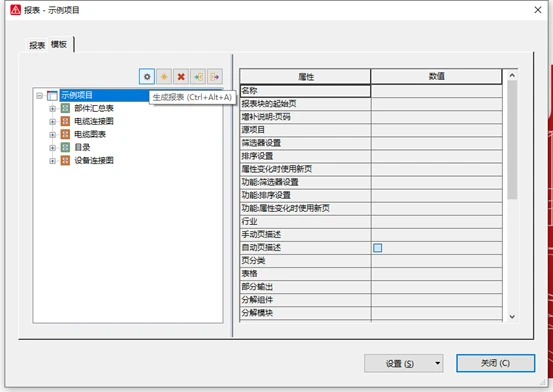Image resolution: width=553 pixels, height=392 pixels.
Task: Click the icon beside 电缆图表
Action: 65,134
